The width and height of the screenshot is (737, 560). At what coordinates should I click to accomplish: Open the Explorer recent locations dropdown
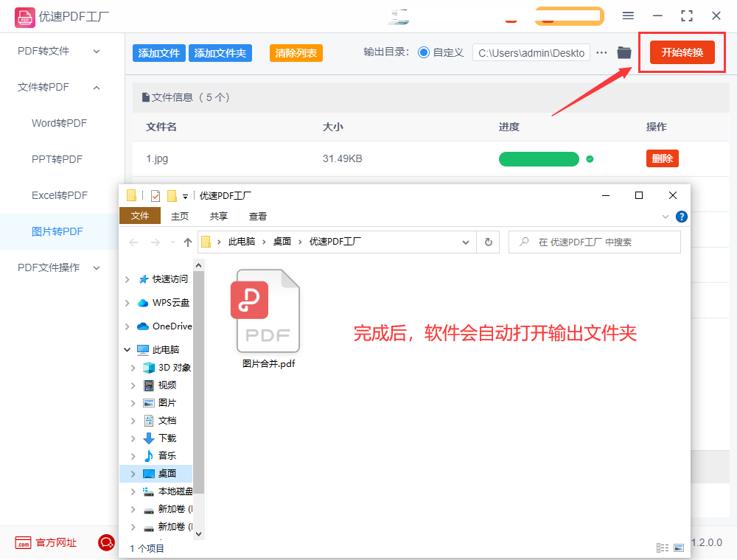172,242
